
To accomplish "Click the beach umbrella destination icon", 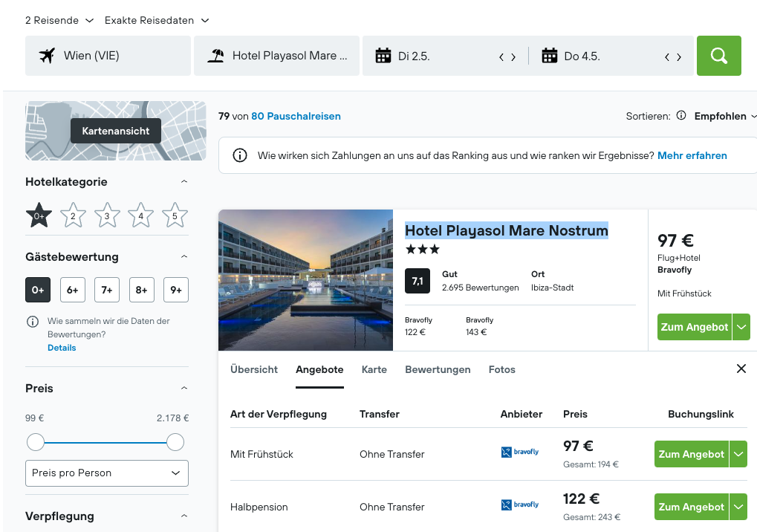I will point(215,56).
